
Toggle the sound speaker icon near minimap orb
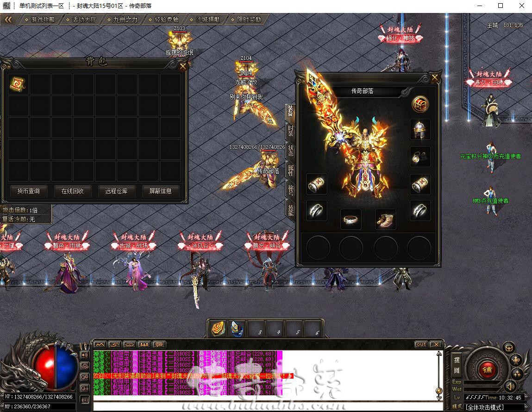click(510, 386)
